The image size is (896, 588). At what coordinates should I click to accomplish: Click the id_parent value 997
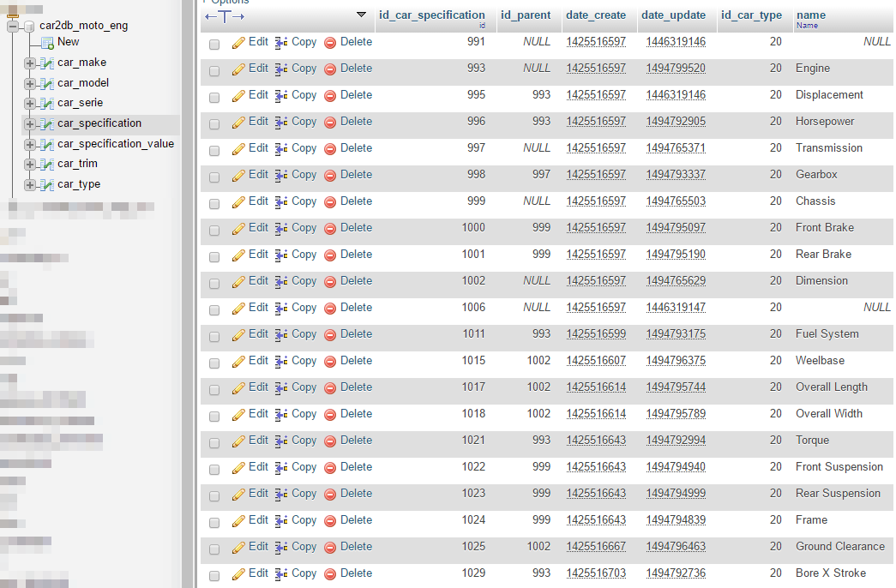541,174
